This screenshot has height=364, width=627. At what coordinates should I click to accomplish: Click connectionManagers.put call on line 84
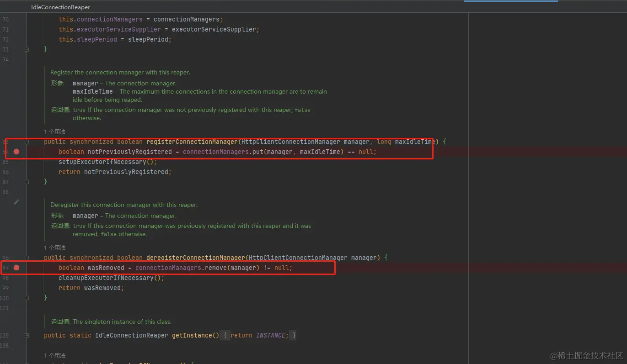(263, 152)
